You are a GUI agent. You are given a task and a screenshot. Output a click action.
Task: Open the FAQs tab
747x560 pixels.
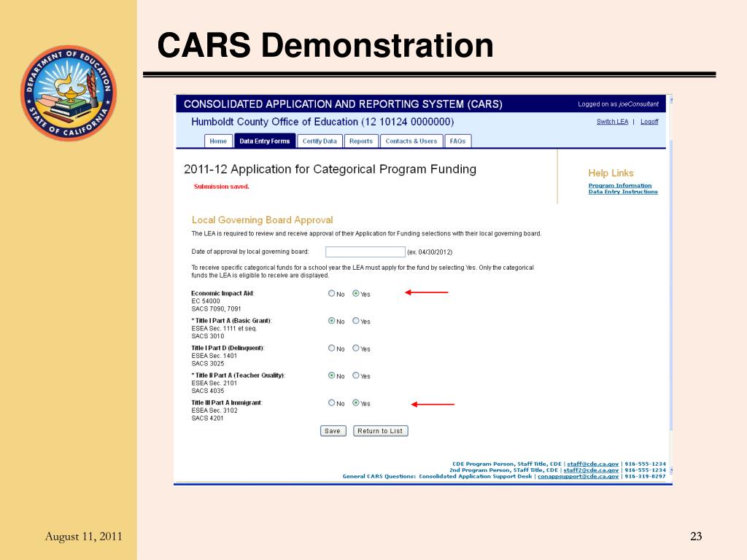[x=458, y=141]
